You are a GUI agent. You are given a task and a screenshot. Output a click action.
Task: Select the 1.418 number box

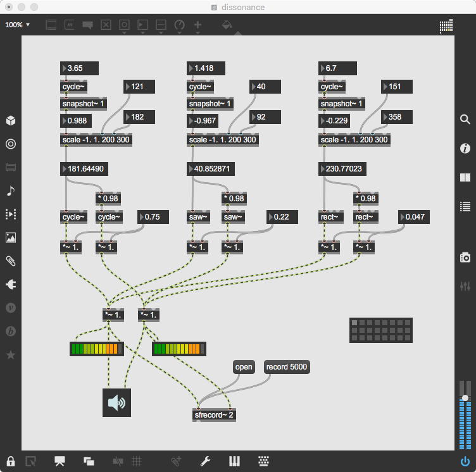pyautogui.click(x=206, y=68)
